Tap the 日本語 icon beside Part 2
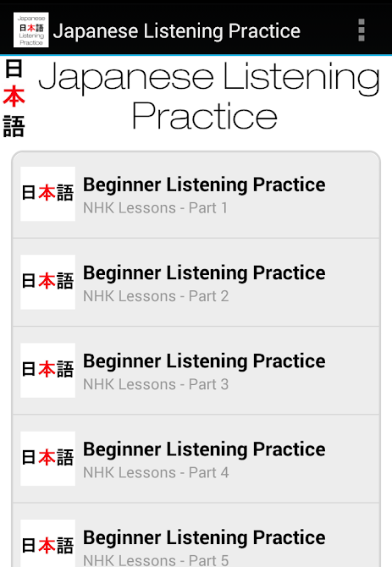392x567 pixels. click(47, 282)
